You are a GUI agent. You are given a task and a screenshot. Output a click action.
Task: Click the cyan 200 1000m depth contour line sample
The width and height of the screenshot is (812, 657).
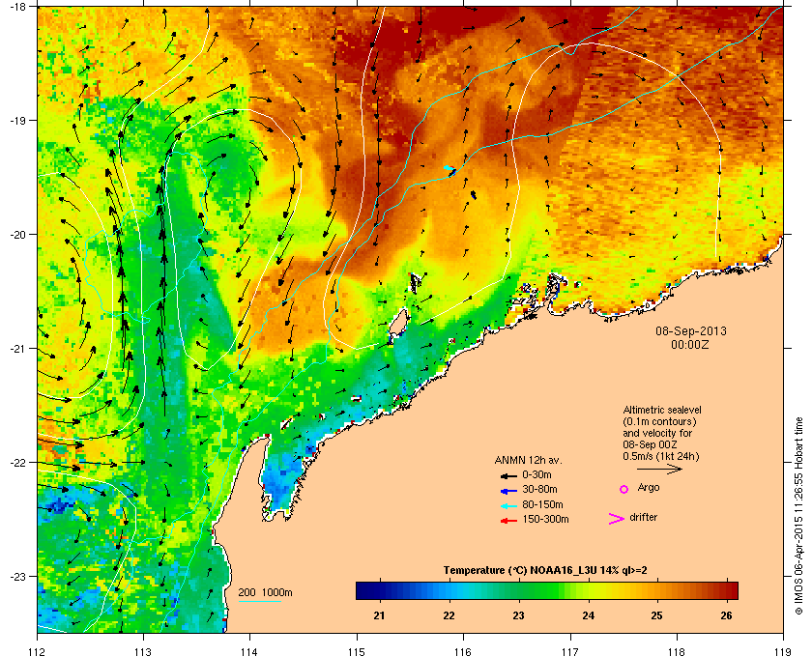[259, 602]
